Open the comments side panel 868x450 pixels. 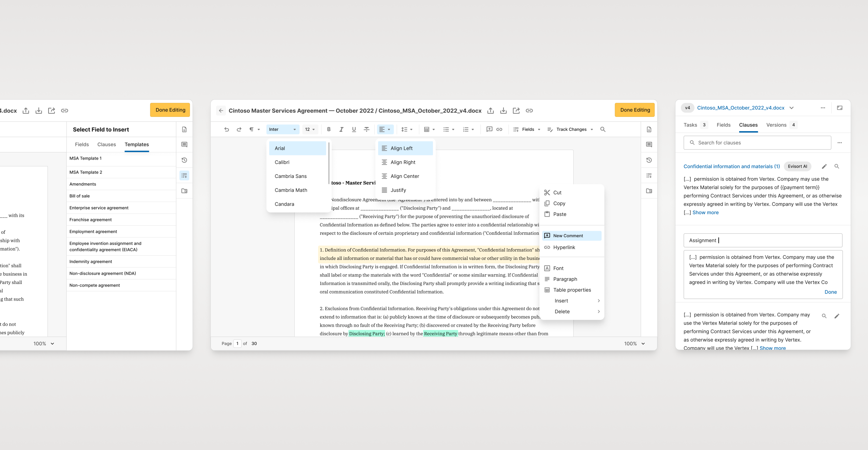pyautogui.click(x=649, y=144)
